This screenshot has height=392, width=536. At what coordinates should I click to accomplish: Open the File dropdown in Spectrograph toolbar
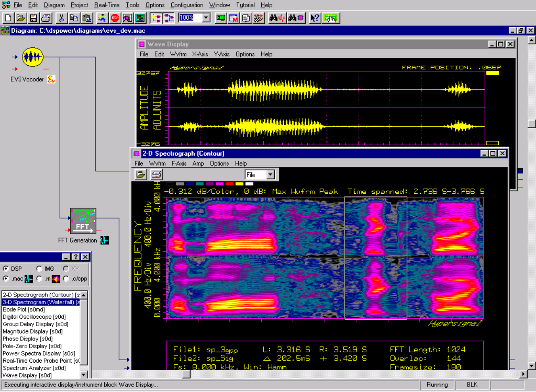(x=270, y=175)
